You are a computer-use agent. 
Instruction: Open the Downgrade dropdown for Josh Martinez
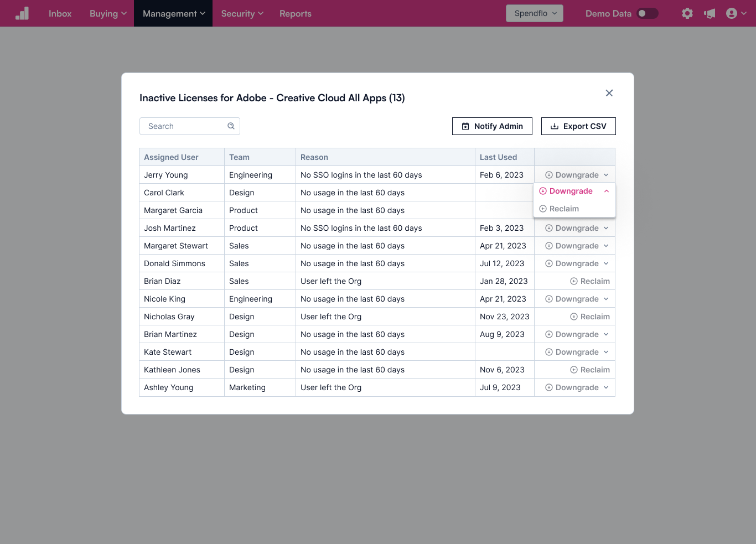pos(577,228)
